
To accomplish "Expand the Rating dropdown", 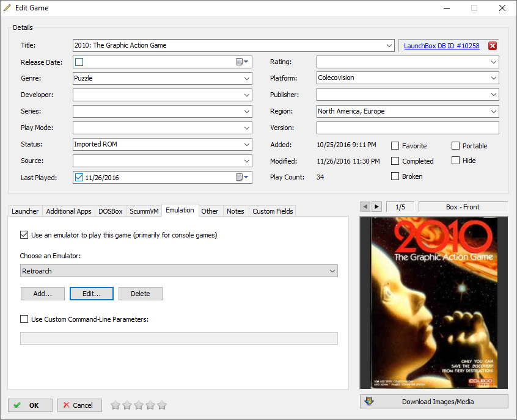I will coord(494,62).
